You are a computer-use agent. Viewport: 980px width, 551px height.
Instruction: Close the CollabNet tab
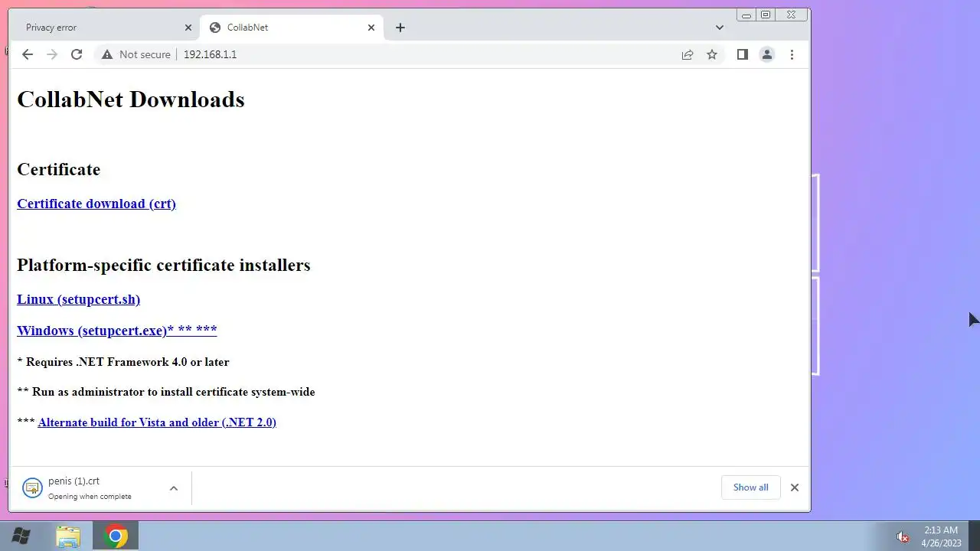point(371,28)
